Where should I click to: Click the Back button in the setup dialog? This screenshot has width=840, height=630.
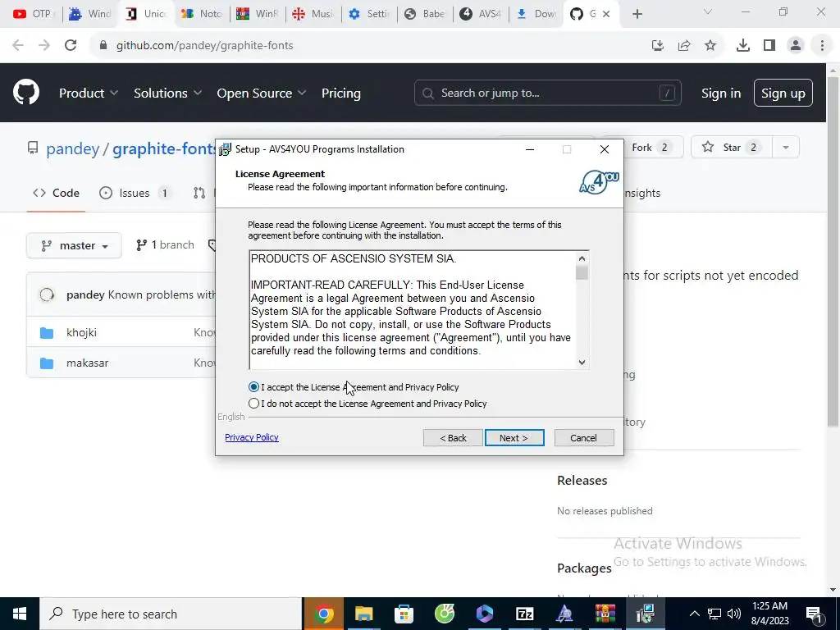click(453, 438)
